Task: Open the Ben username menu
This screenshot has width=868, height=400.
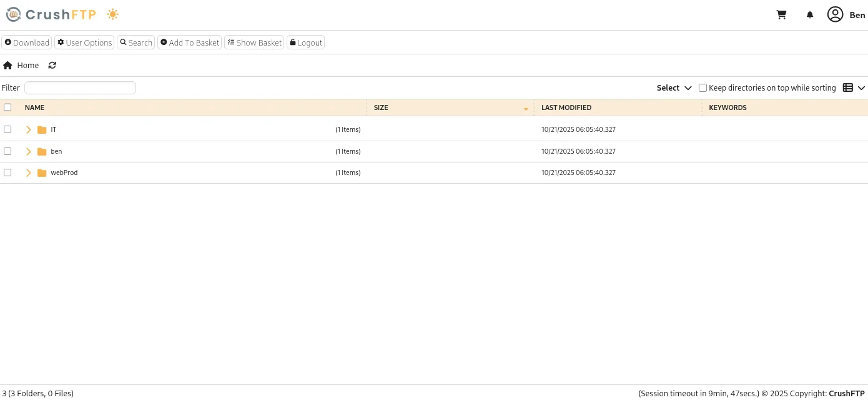Action: point(857,15)
